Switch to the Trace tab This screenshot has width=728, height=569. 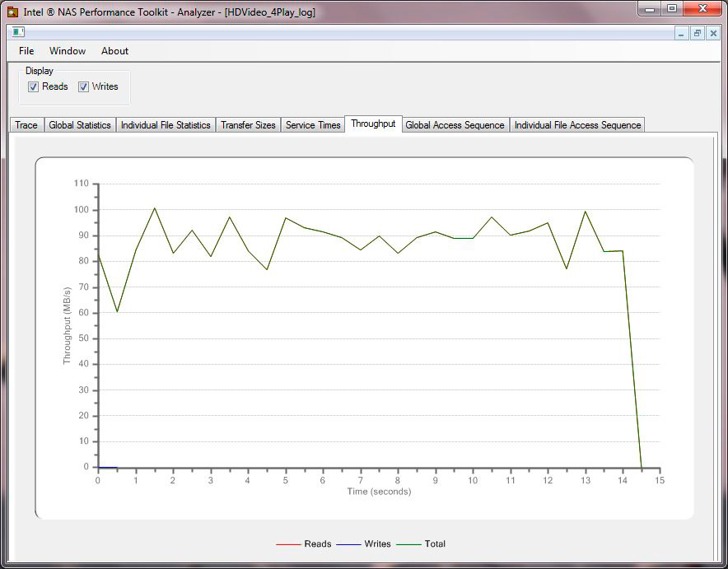[x=26, y=125]
